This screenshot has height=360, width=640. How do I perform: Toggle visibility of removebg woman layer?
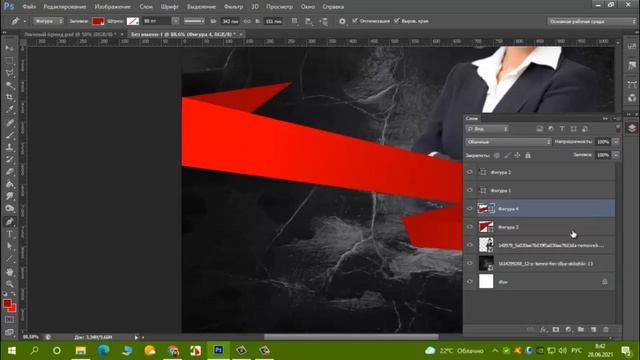coord(470,245)
